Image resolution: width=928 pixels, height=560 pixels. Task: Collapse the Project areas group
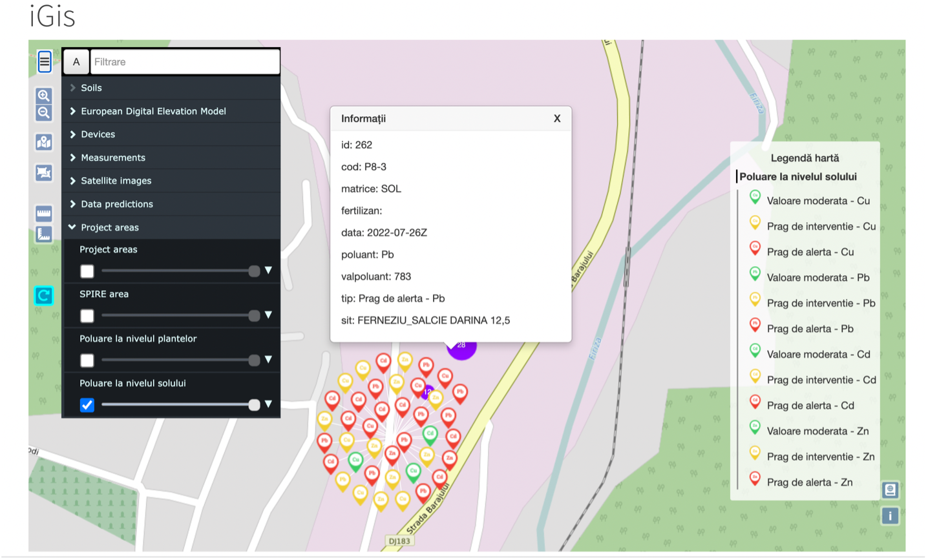tap(109, 227)
